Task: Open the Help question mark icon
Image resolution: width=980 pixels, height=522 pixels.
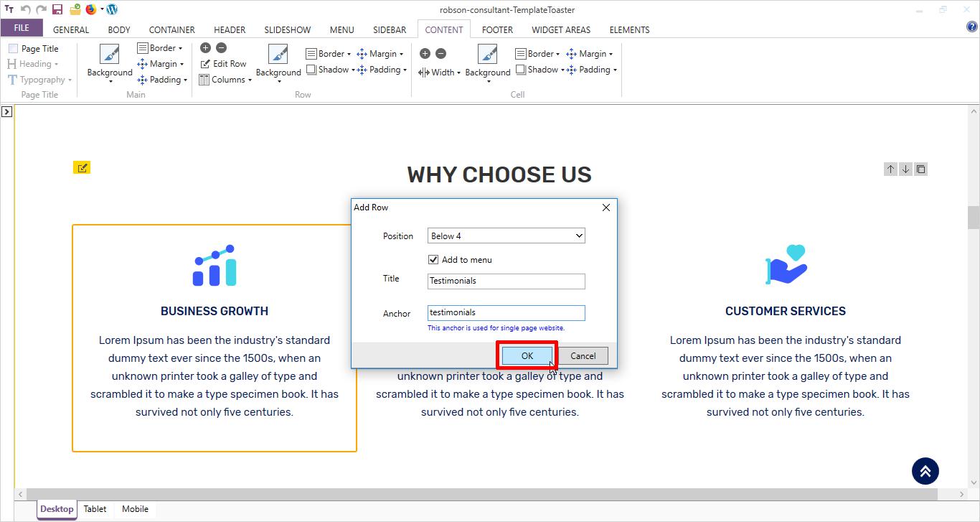Action: pyautogui.click(x=972, y=27)
